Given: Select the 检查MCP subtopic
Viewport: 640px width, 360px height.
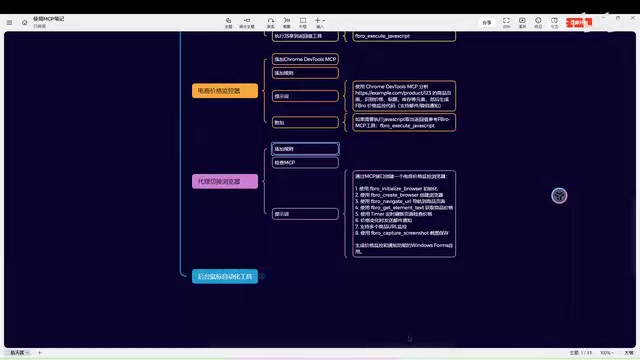Looking at the screenshot, I should tap(305, 162).
